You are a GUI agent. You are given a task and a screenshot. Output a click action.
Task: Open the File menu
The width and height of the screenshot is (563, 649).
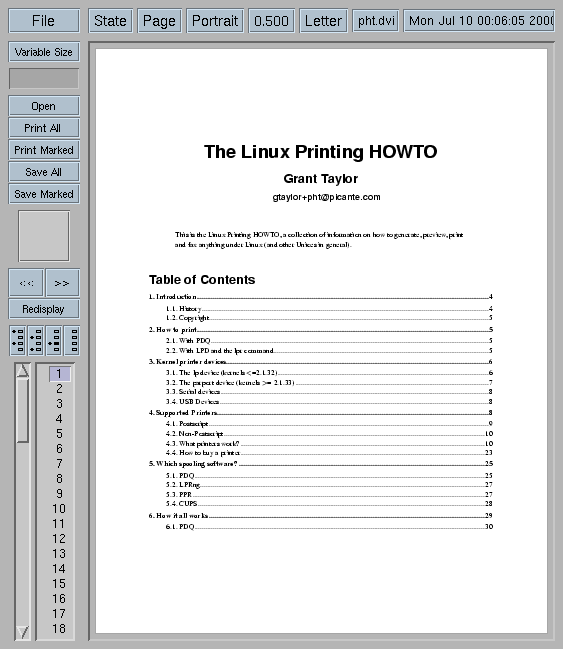click(x=43, y=21)
